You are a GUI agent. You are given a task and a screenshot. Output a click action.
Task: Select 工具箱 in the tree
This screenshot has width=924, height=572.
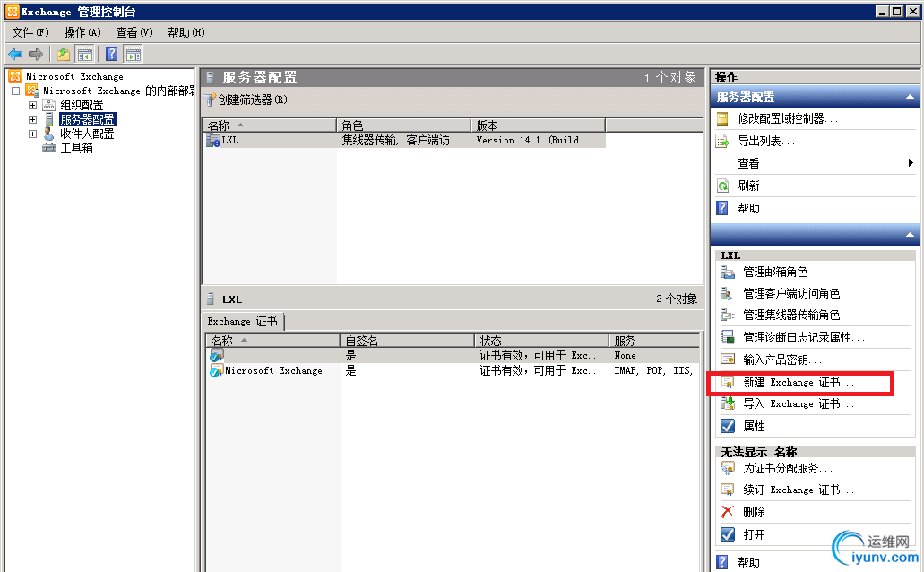click(x=76, y=148)
